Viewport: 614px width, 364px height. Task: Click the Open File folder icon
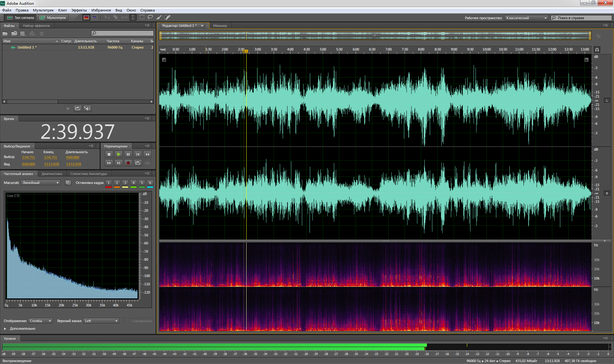pos(5,34)
